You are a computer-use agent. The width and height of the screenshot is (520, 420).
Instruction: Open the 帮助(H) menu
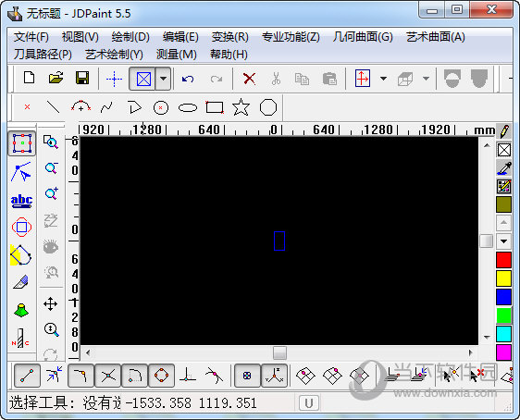click(229, 55)
